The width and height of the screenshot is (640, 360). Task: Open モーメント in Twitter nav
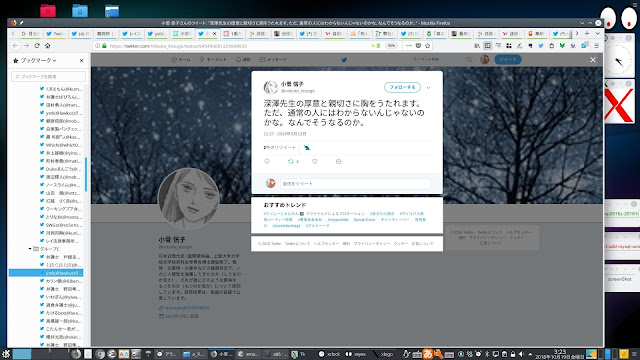tap(213, 60)
